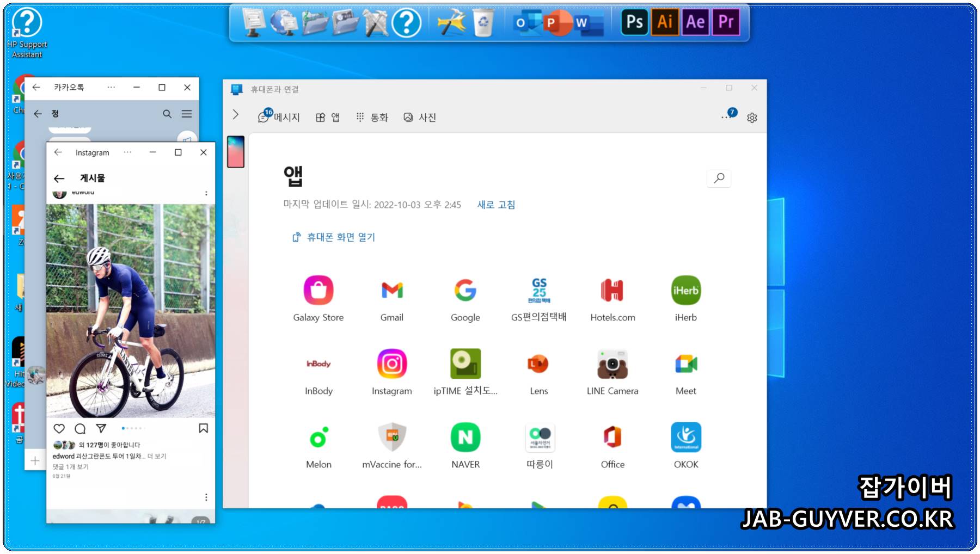Switch to the 앱 tab
Screen dimensions: 980x554
[328, 117]
